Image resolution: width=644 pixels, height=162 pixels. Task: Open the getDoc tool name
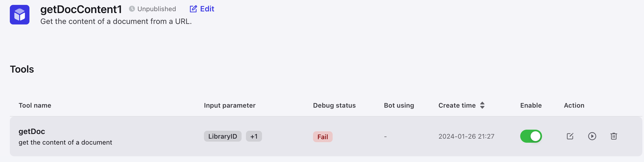point(32,131)
